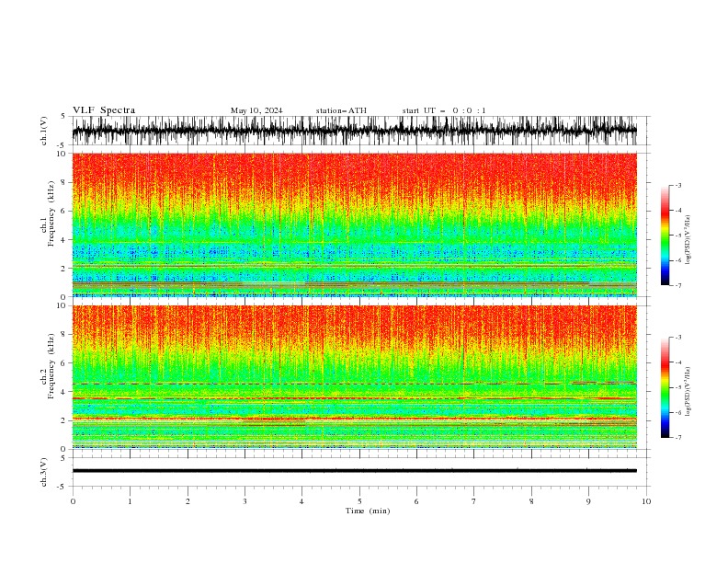Image resolution: width=728 pixels, height=563 pixels.
Task: Click the ch.1 spectrogram color scale bar
Action: pyautogui.click(x=665, y=236)
